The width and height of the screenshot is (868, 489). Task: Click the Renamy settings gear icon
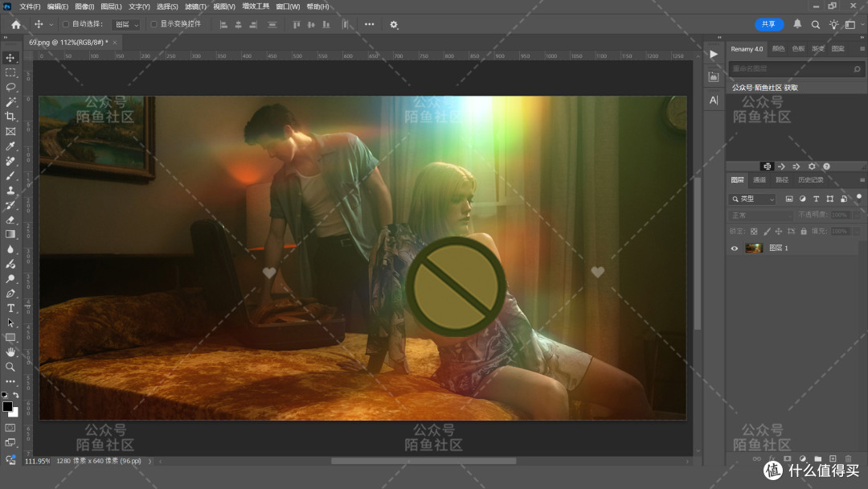(x=812, y=166)
